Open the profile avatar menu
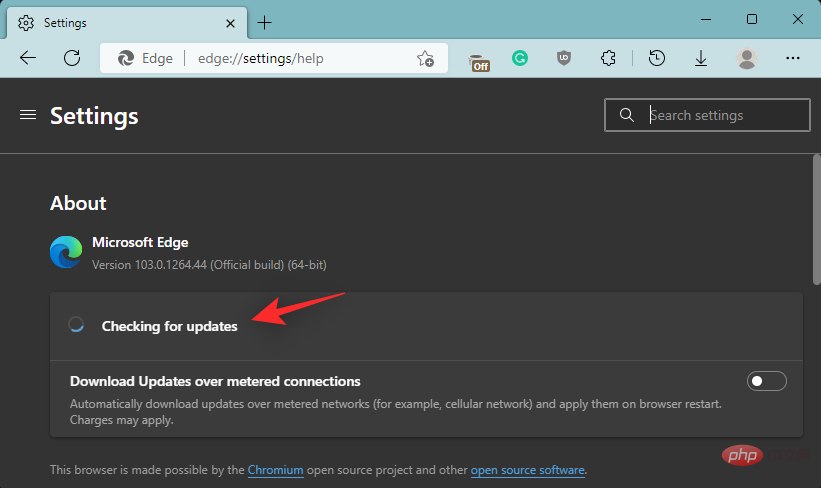The width and height of the screenshot is (821, 488). tap(747, 58)
